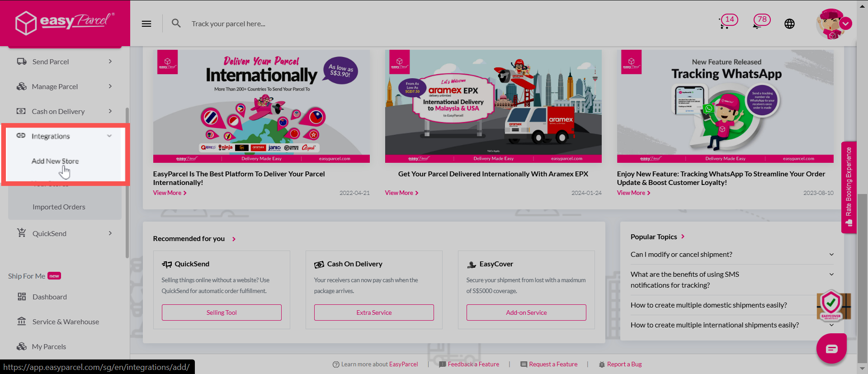Click the EasyCover card icon
This screenshot has height=374, width=868.
point(472,264)
